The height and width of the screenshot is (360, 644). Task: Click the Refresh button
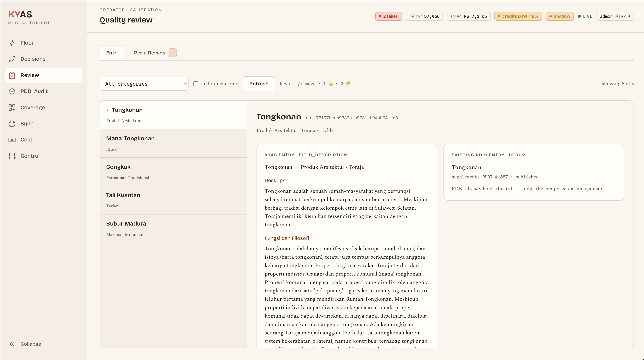pyautogui.click(x=259, y=84)
